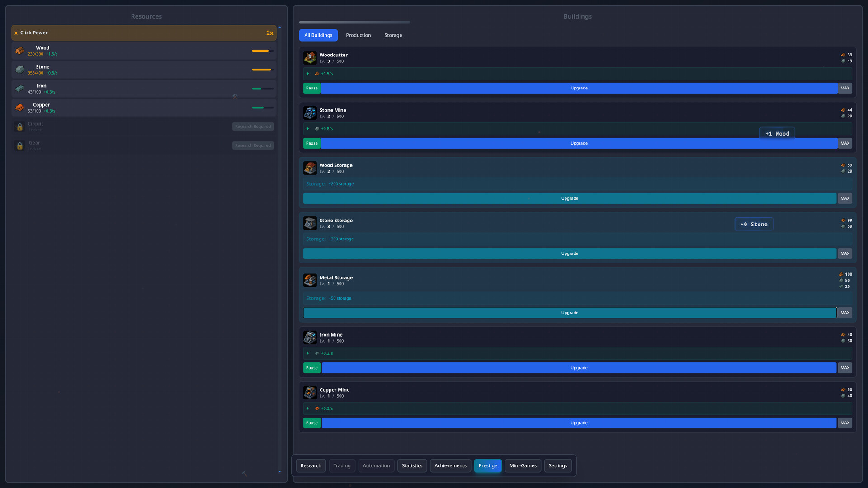Select the Wood log icon in Resources
This screenshot has width=868, height=488.
19,51
